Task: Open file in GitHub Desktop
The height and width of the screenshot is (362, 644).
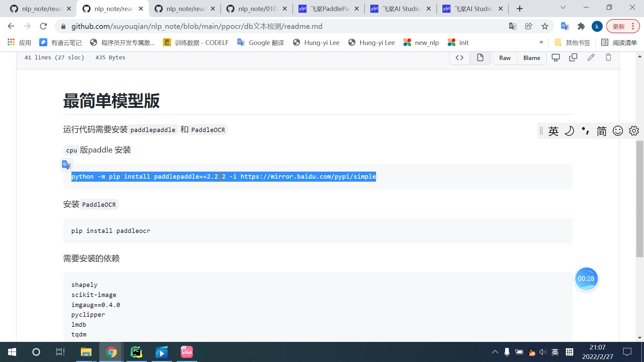Action: tap(556, 58)
